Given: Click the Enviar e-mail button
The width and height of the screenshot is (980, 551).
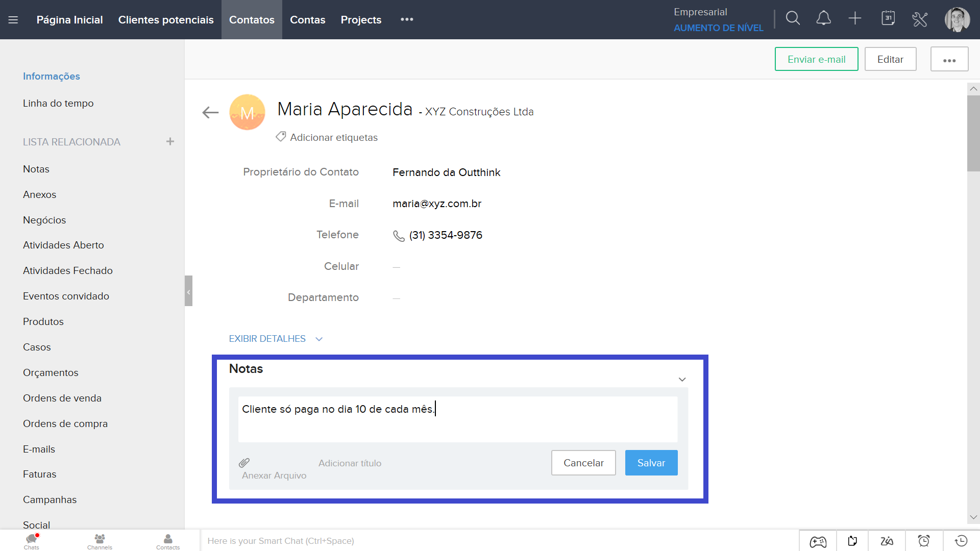Looking at the screenshot, I should (x=816, y=59).
